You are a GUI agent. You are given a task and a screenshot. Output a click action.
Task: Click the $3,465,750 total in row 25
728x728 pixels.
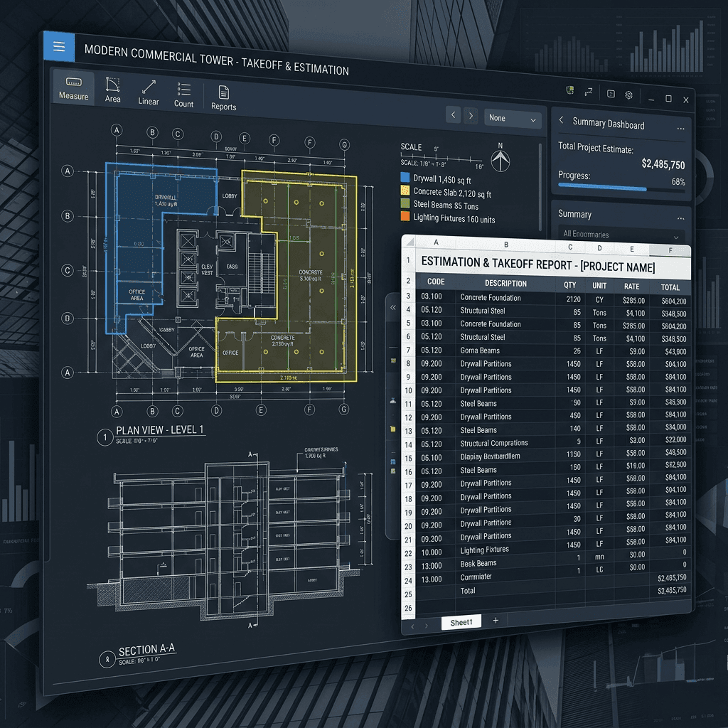671,591
